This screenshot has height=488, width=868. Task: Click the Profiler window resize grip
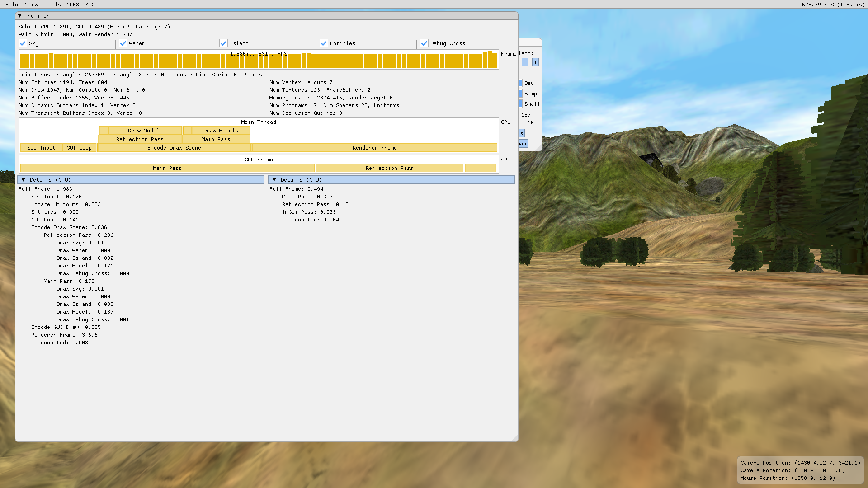[x=514, y=438]
